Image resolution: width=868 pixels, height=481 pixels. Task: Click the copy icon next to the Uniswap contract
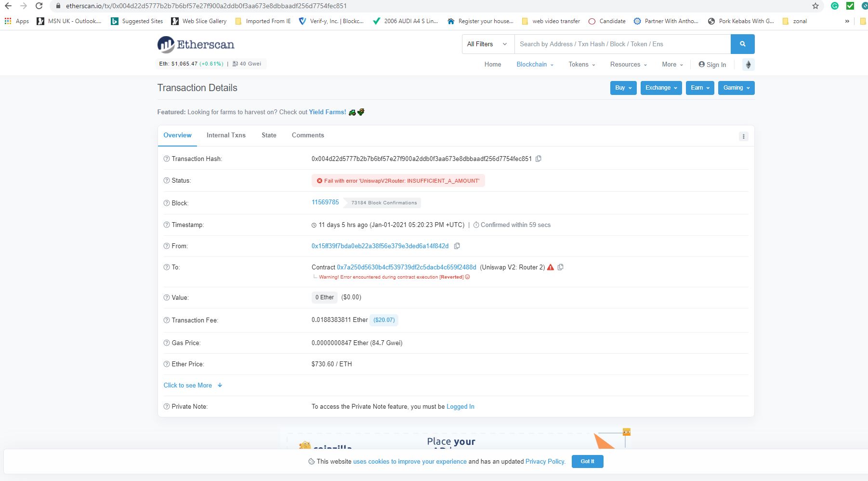[x=560, y=267]
